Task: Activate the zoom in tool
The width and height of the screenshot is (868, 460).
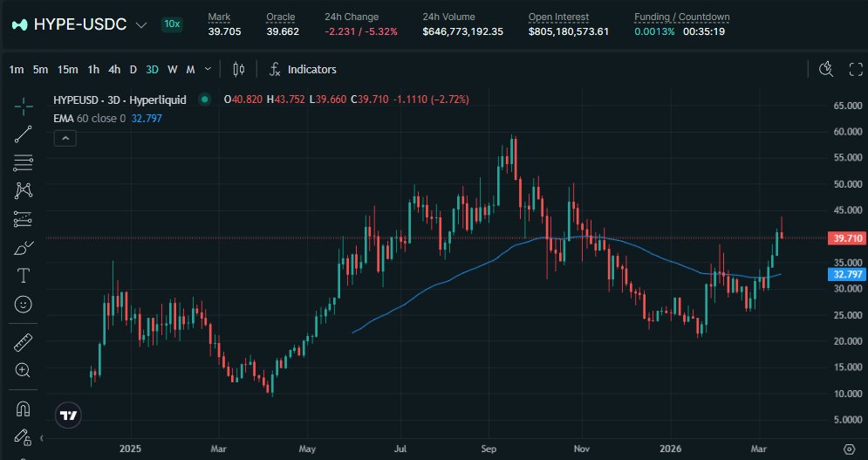Action: (24, 370)
